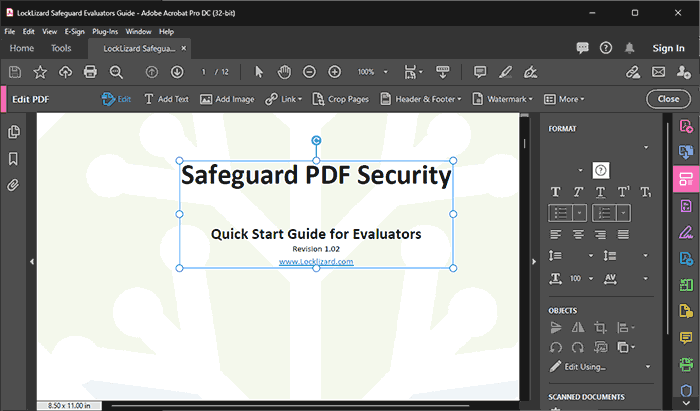Select the arrow selection tool
The height and width of the screenshot is (411, 700).
tap(258, 72)
